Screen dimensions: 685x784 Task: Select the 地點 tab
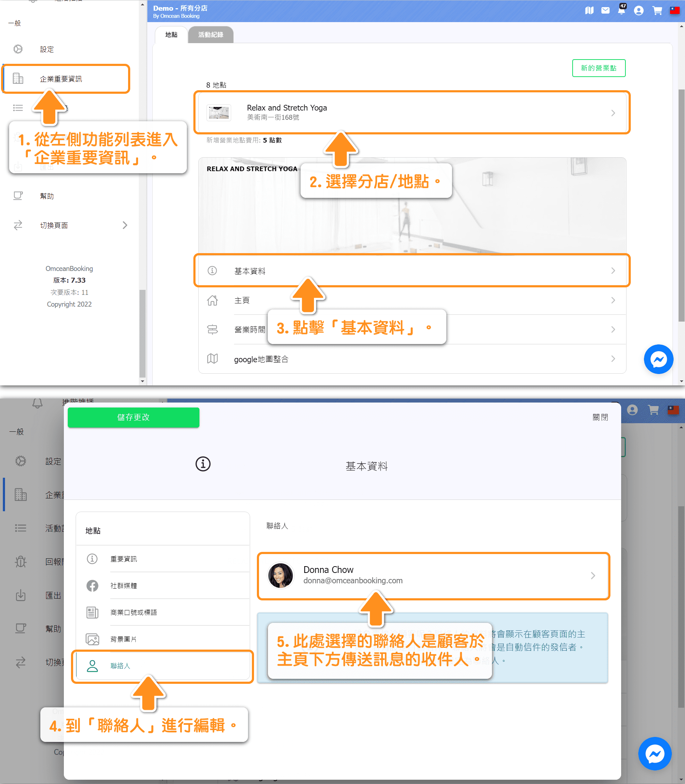point(171,35)
